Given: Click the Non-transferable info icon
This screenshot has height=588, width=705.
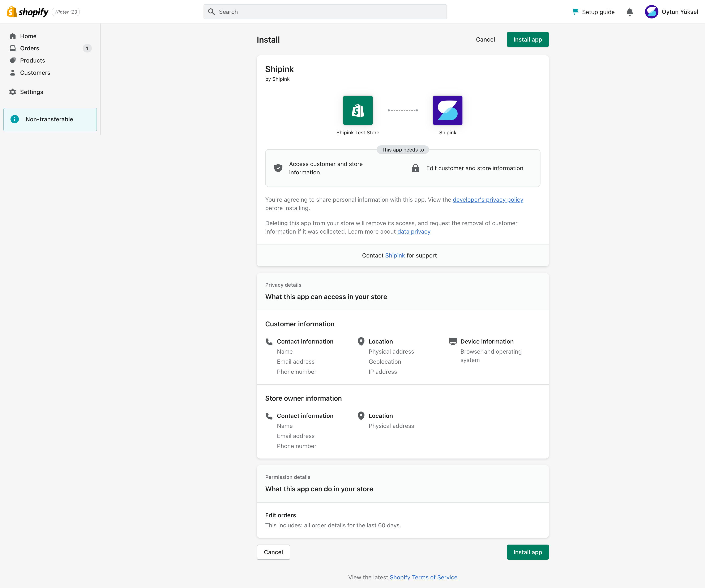Looking at the screenshot, I should click(15, 119).
